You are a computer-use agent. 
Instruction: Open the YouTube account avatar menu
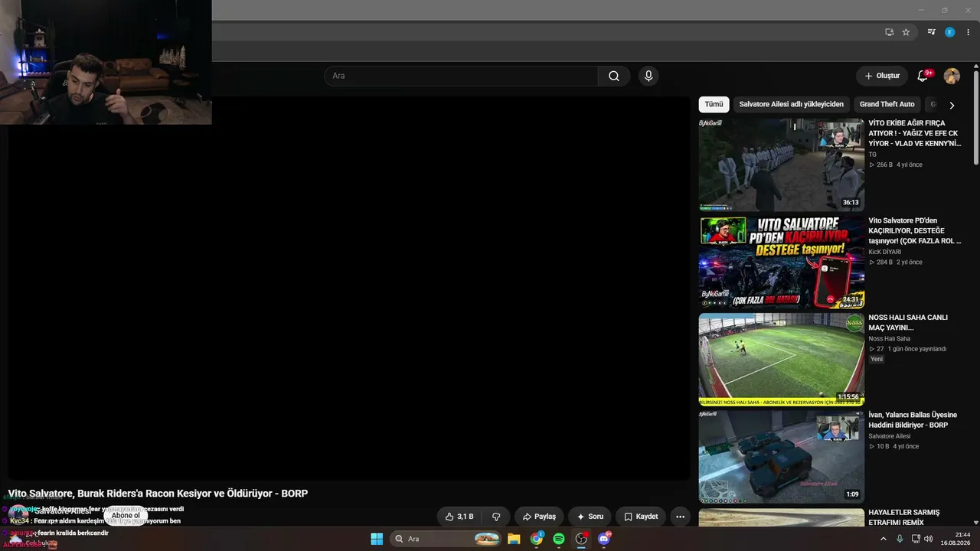coord(952,76)
